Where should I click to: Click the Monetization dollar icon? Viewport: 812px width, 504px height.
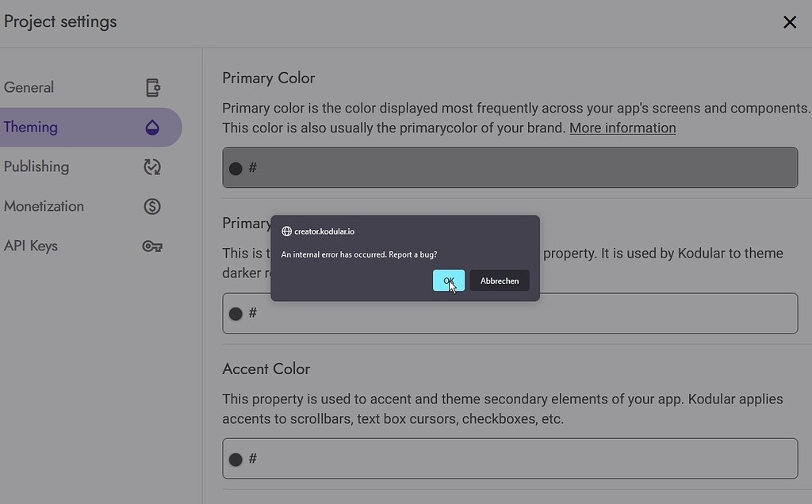pos(152,207)
